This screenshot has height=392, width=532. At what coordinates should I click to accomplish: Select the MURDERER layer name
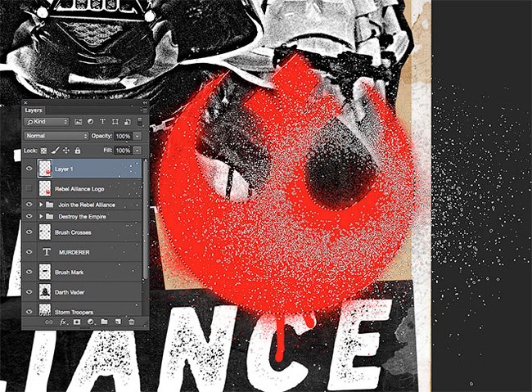click(x=74, y=252)
